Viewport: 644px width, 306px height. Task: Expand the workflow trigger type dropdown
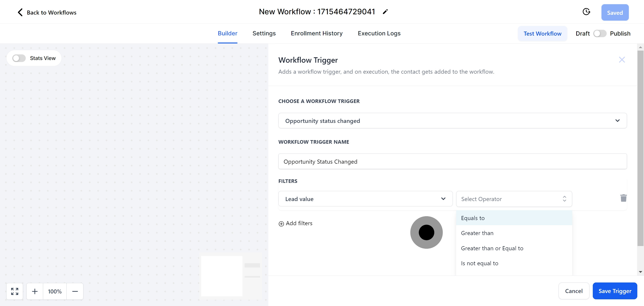[617, 121]
